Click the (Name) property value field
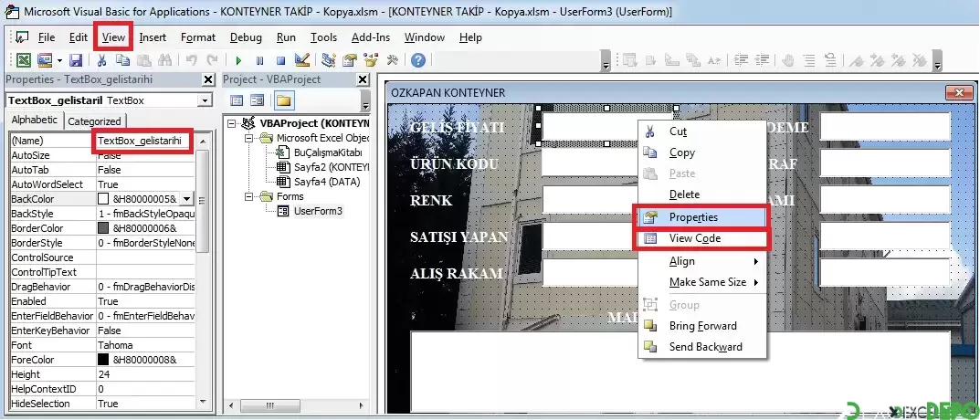The image size is (980, 420). click(145, 141)
